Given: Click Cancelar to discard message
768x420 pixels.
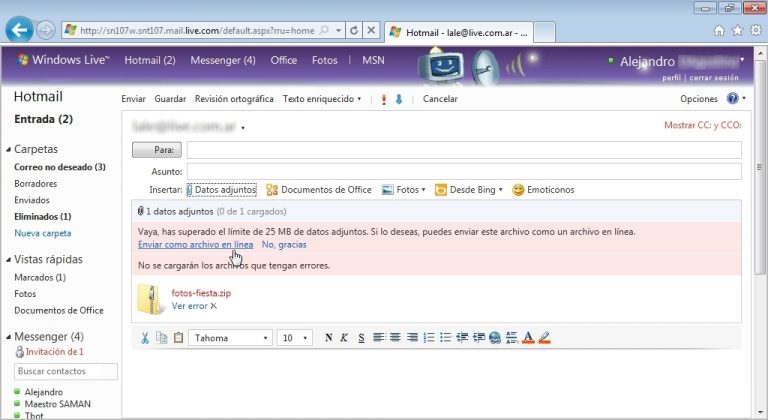Looking at the screenshot, I should (x=440, y=99).
